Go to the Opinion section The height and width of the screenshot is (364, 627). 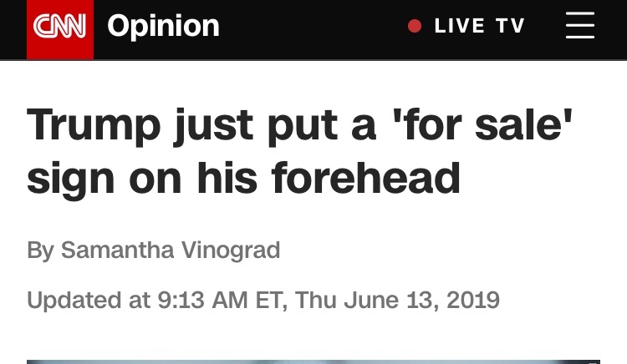pos(163,27)
